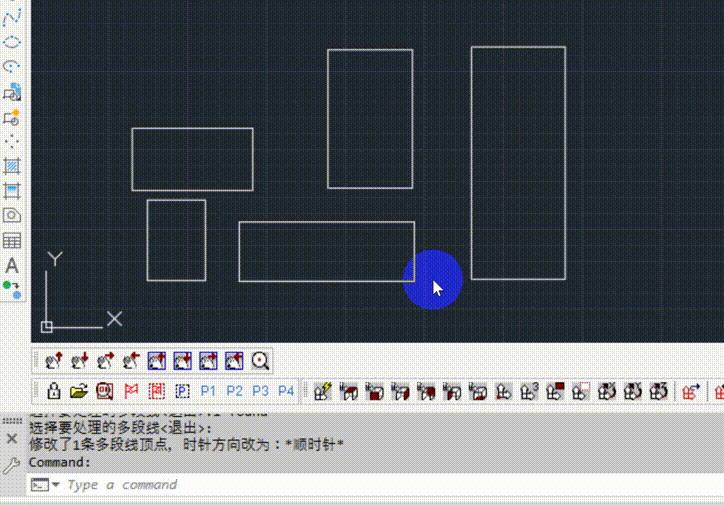Click the UCS rotate-about-Z icon
This screenshot has width=724, height=506.
pos(659,391)
